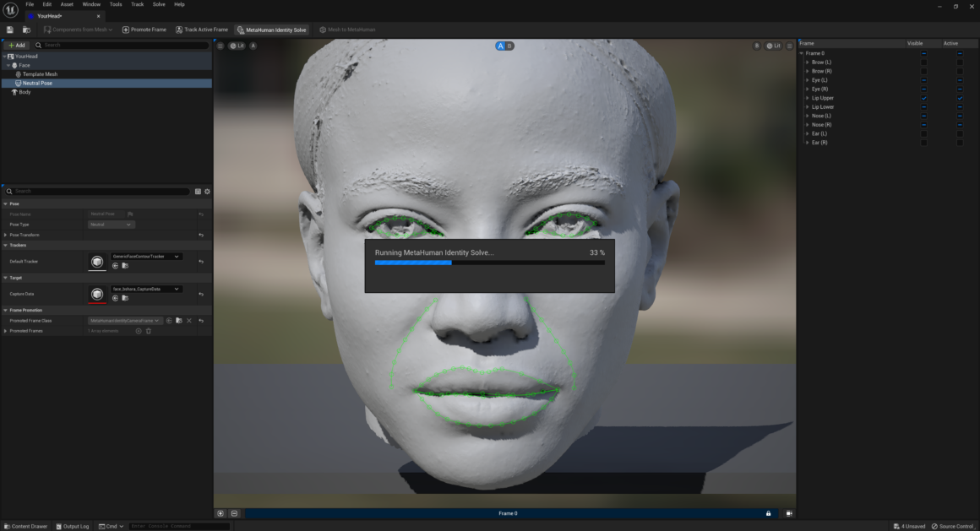Reset Default Tracker to default value
This screenshot has width=980, height=531.
[201, 262]
